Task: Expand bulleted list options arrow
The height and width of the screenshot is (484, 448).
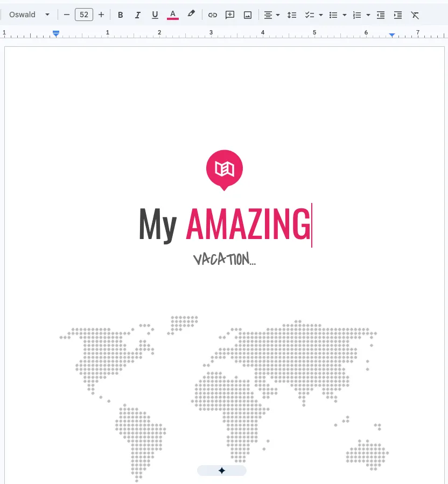Action: tap(345, 15)
